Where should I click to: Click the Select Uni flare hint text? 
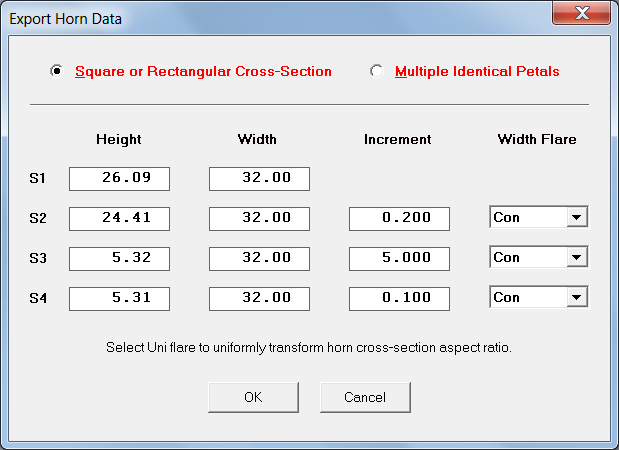(309, 348)
